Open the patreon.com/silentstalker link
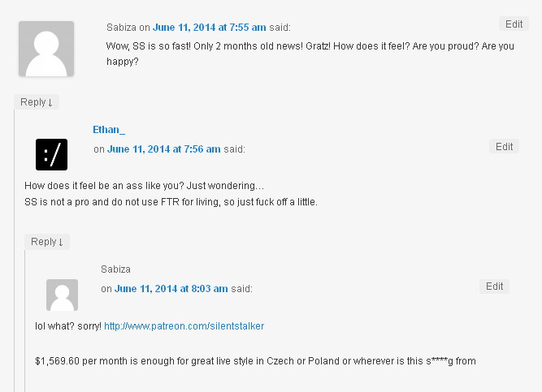Viewport: 542px width, 392px height. pyautogui.click(x=184, y=326)
